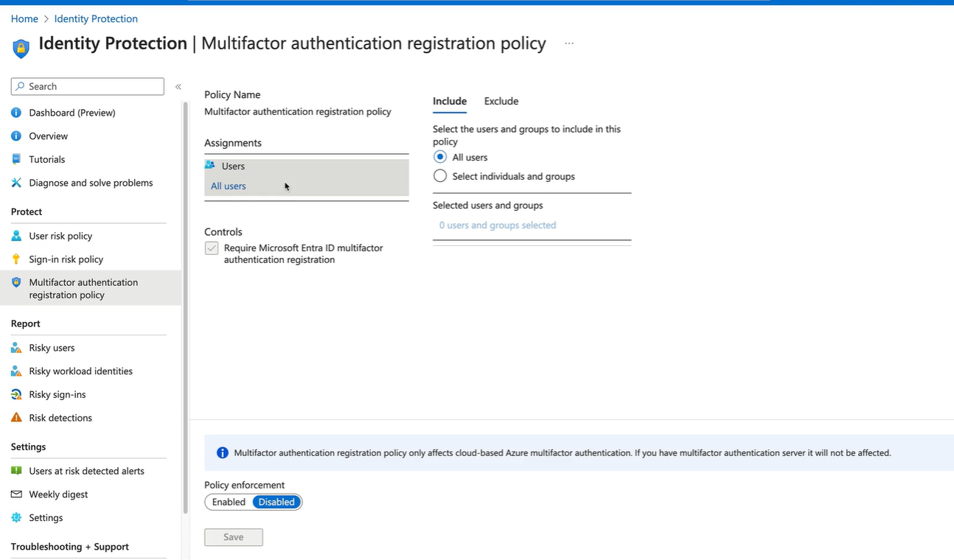Click the info icon in the blue banner

[x=222, y=452]
